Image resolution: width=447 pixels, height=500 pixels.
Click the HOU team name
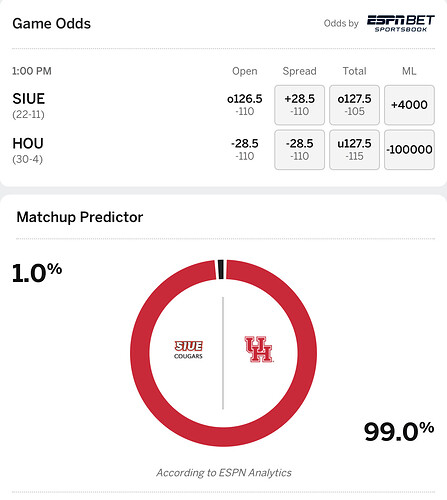click(x=28, y=144)
